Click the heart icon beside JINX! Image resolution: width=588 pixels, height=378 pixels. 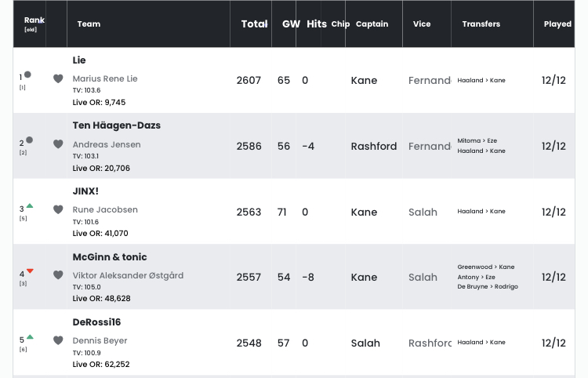pos(58,209)
